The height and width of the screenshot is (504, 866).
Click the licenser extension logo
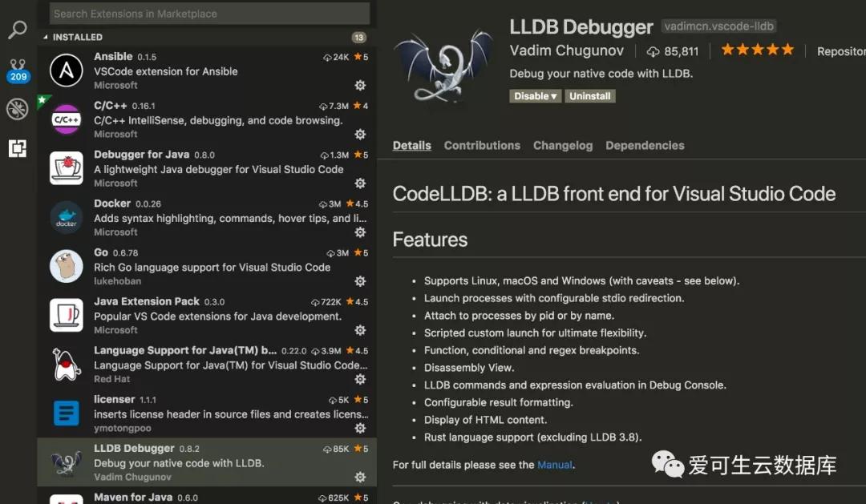(67, 413)
